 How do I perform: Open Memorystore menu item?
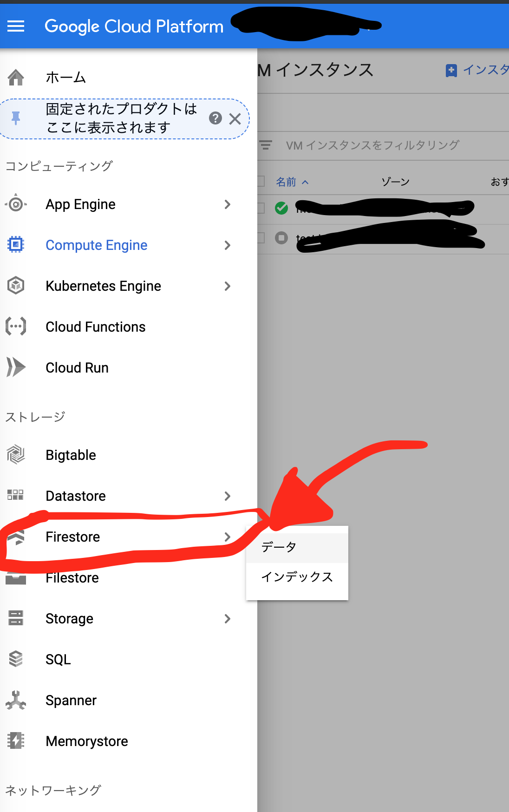(87, 741)
